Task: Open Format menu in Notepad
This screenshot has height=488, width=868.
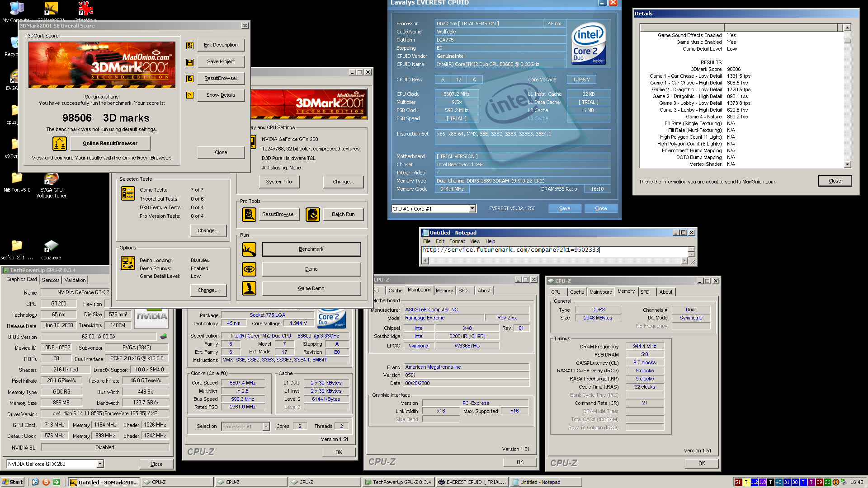Action: [x=457, y=241]
